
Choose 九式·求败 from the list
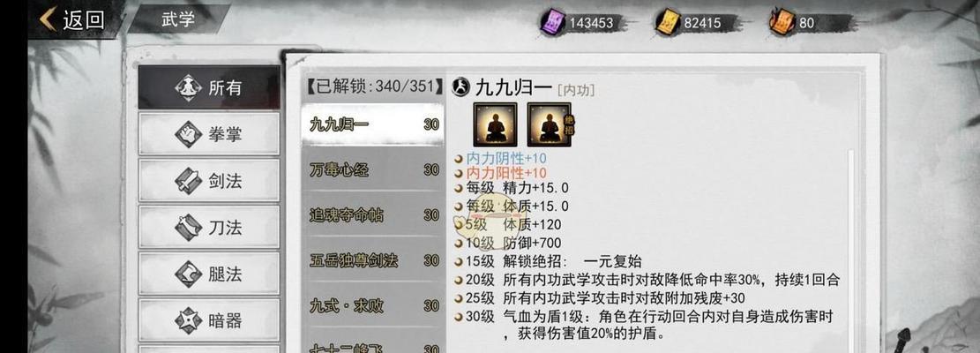click(x=373, y=305)
